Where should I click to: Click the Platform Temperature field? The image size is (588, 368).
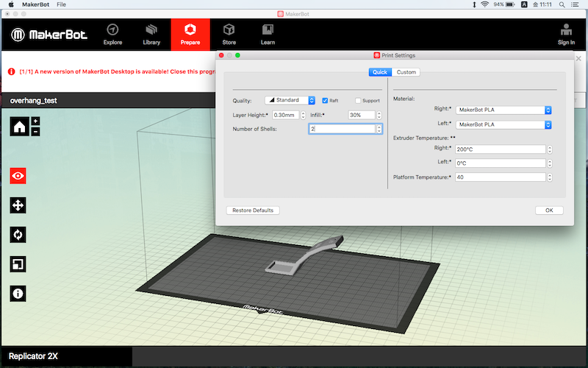pyautogui.click(x=501, y=177)
